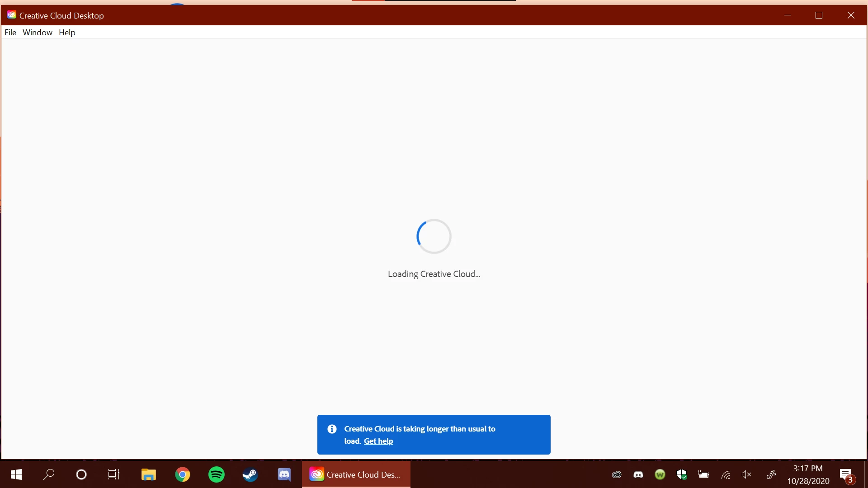Open Steam from taskbar
868x488 pixels.
coord(250,474)
